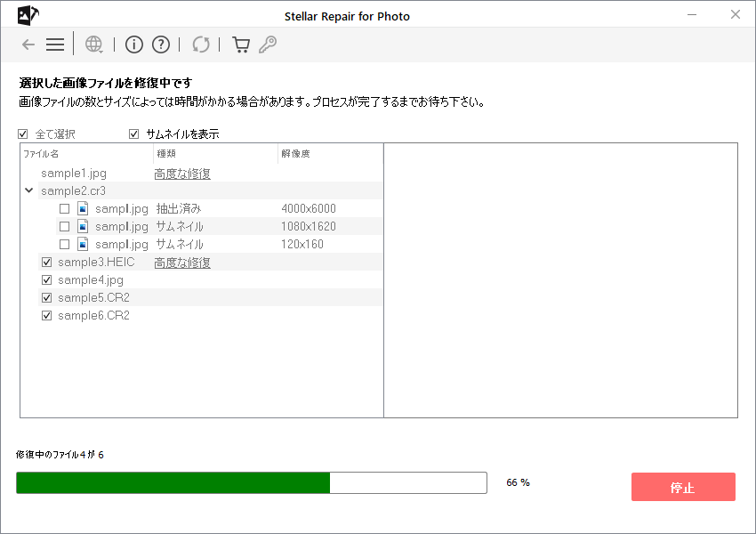Toggle the サムネイルを表示 checkbox

(134, 133)
